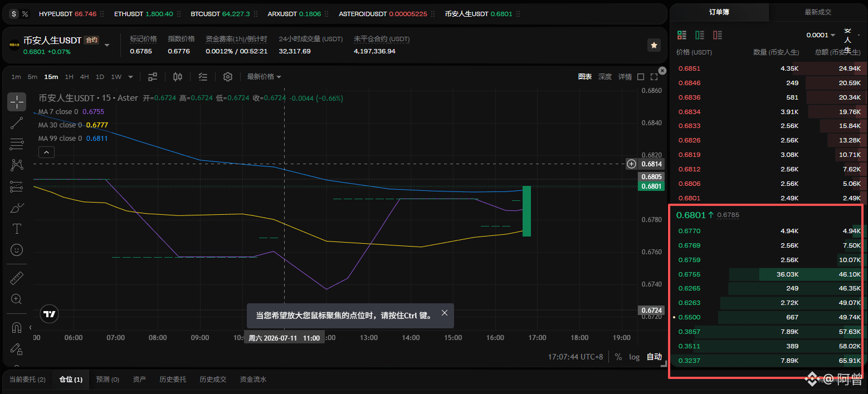Select the pattern drawing tool

coord(17,165)
